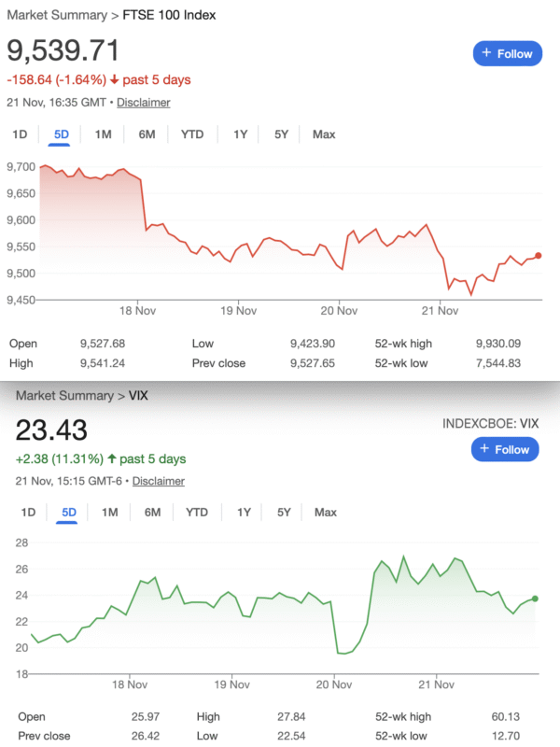This screenshot has width=560, height=747.
Task: Select 1M range on FTSE chart
Action: [x=103, y=134]
